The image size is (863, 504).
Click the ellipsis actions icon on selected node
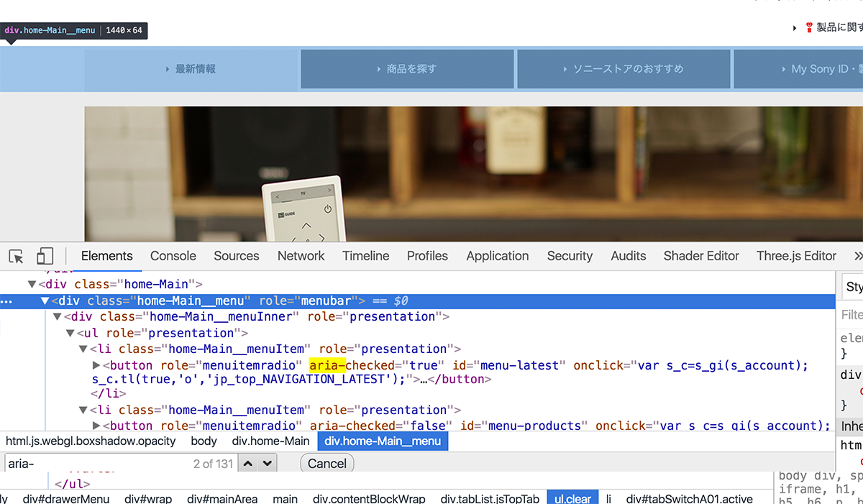click(6, 301)
